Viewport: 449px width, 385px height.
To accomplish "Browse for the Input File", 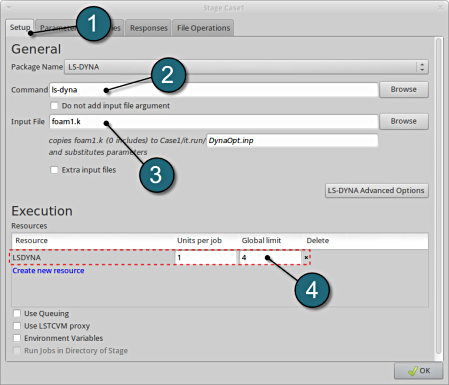I will point(404,121).
